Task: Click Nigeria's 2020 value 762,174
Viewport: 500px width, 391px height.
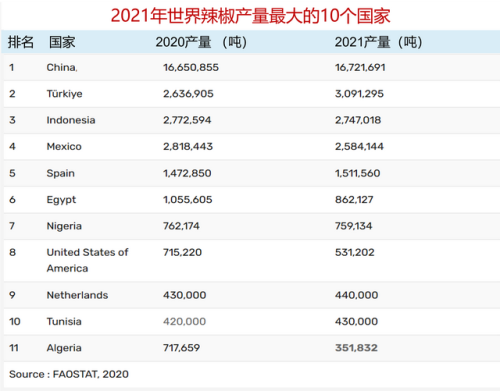Action: tap(181, 226)
